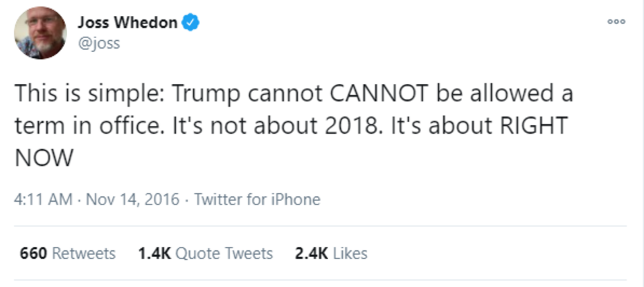Click the 1.4K quote tweet count
The height and width of the screenshot is (287, 644).
click(x=154, y=254)
